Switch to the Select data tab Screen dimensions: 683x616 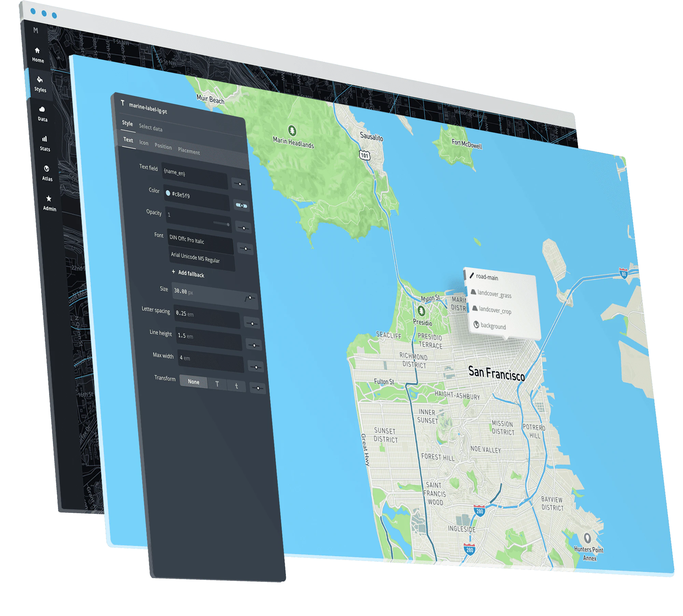click(x=151, y=128)
